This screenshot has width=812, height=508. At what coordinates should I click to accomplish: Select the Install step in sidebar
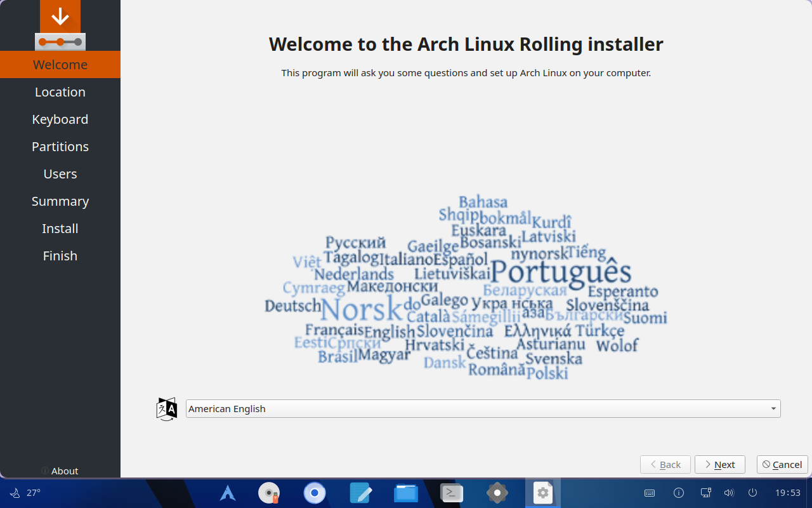coord(60,229)
